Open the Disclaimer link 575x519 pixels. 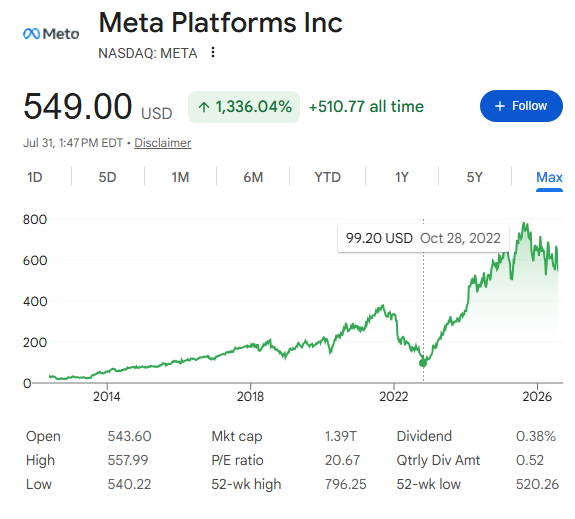coord(162,143)
